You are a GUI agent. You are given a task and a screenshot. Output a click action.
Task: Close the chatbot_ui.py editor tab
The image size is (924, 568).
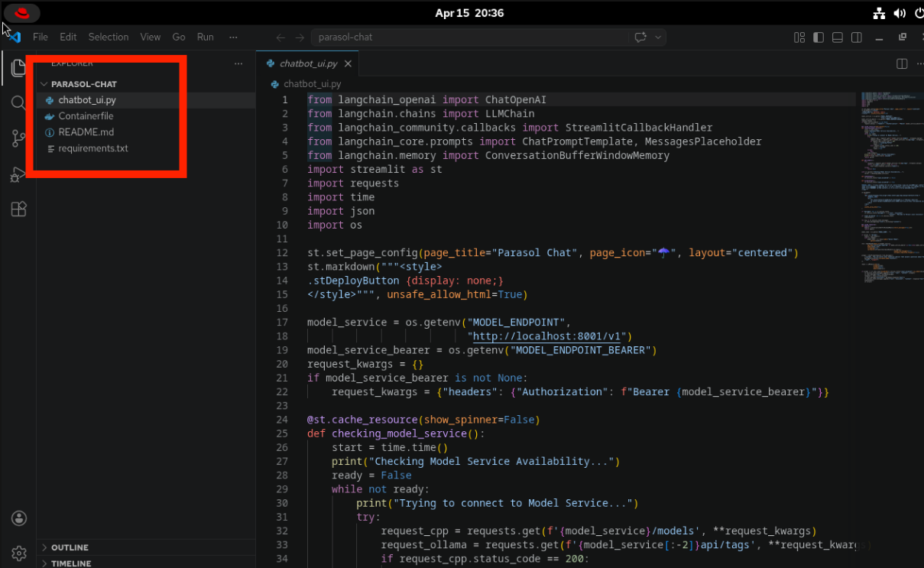[348, 63]
